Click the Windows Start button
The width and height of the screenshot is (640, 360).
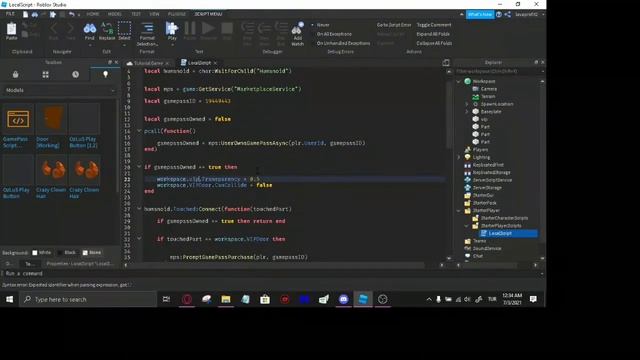[9, 299]
